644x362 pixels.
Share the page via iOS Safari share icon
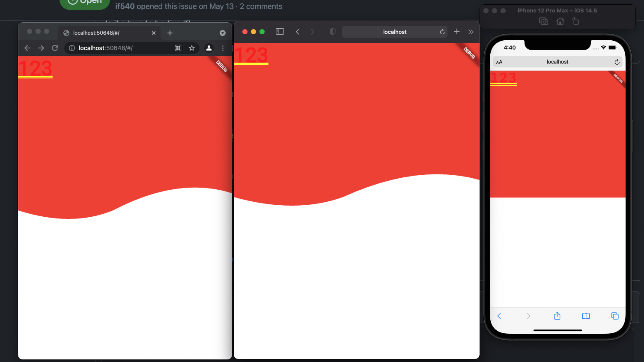tap(557, 316)
